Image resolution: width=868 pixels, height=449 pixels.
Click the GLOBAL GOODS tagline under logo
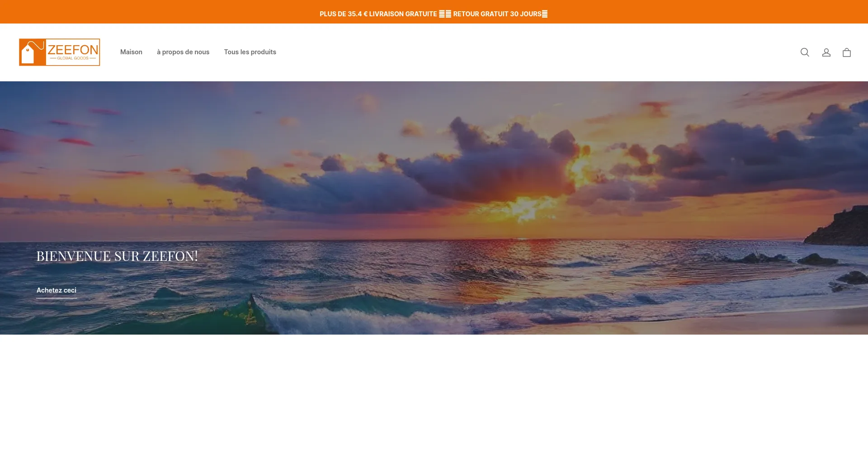pos(73,58)
